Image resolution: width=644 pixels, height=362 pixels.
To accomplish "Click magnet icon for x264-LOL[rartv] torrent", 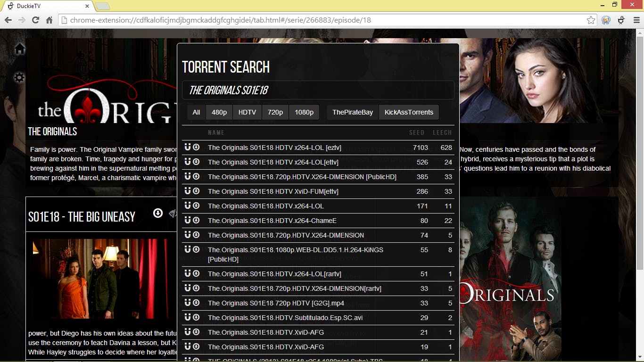I will click(187, 273).
